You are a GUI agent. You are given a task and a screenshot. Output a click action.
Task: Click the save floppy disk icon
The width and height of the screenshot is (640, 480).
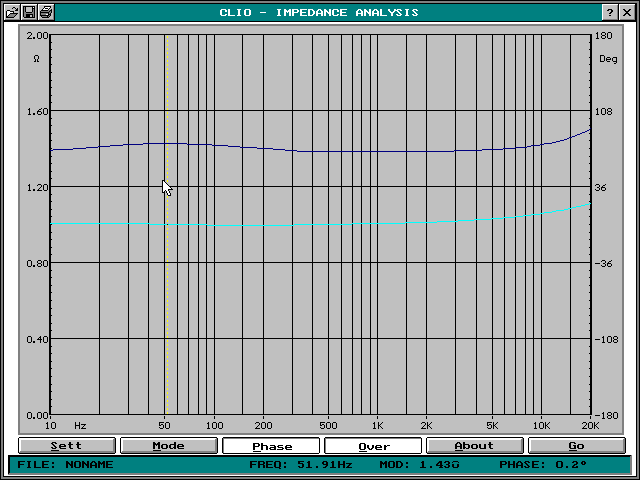pos(29,12)
